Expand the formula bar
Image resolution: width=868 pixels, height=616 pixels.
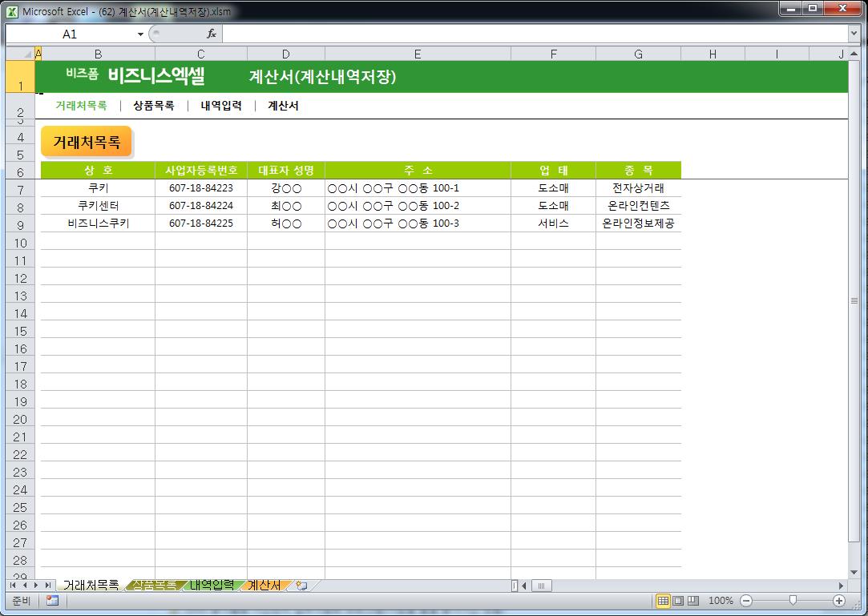pos(854,34)
